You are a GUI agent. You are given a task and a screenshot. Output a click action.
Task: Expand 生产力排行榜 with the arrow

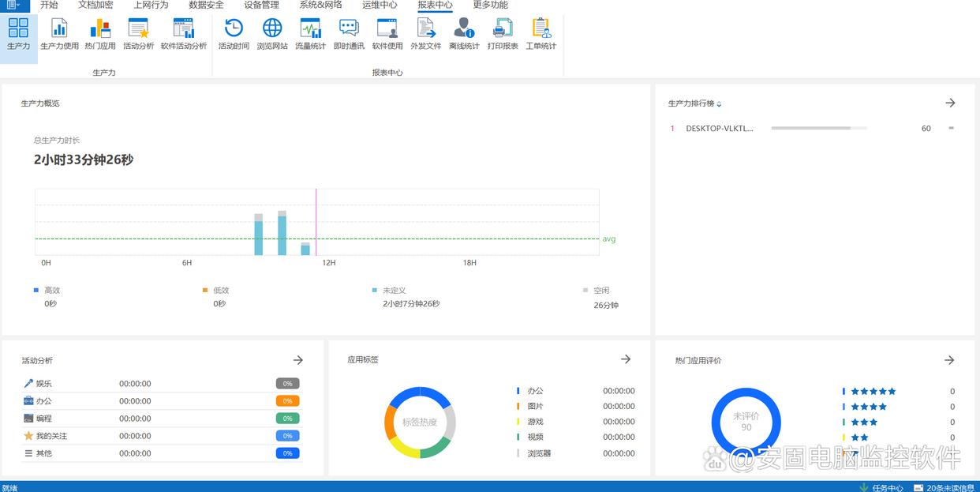[950, 103]
